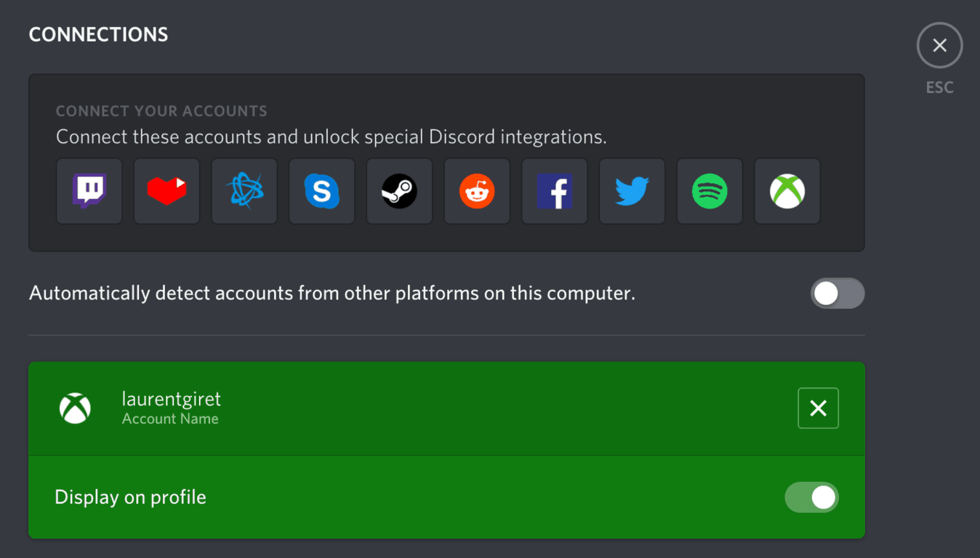980x558 pixels.
Task: Select the laurentgiret account name text
Action: click(172, 399)
